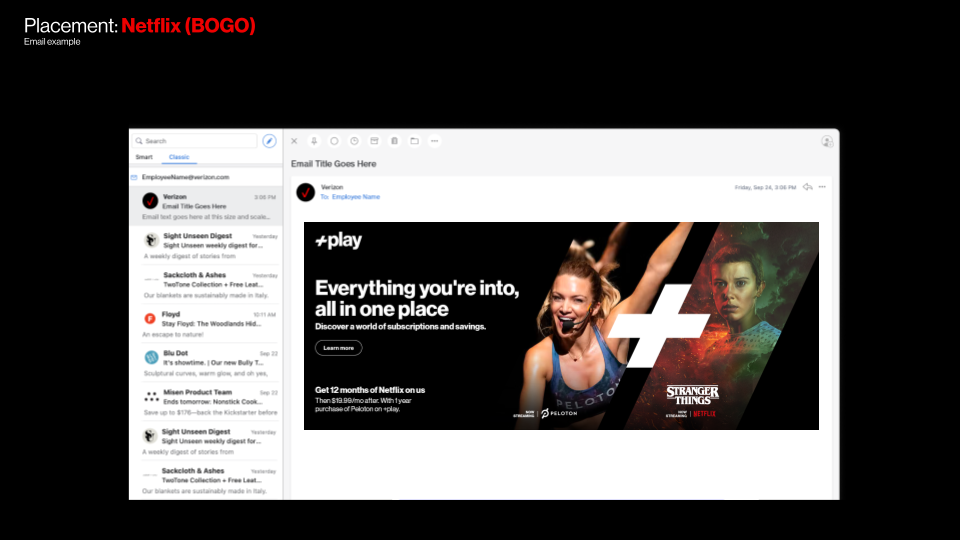The image size is (960, 540).
Task: Switch to the Smart inbox tab
Action: tap(144, 157)
